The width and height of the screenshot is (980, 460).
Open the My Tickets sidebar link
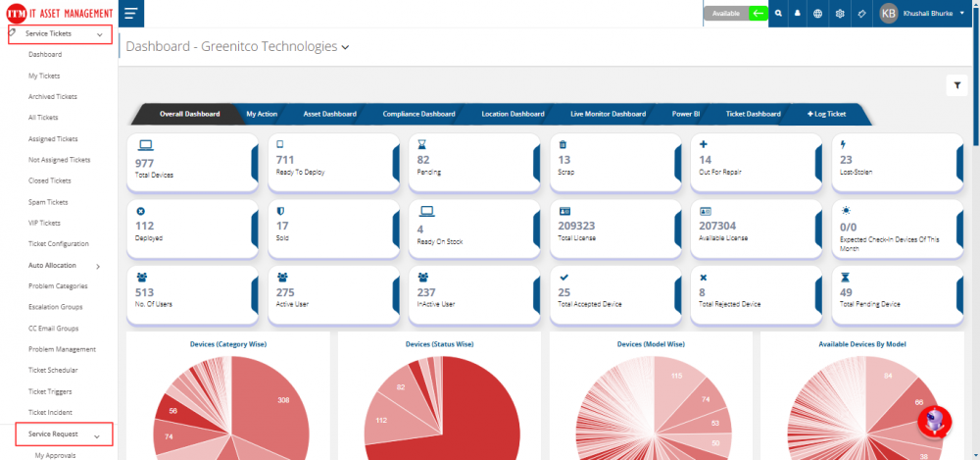44,76
